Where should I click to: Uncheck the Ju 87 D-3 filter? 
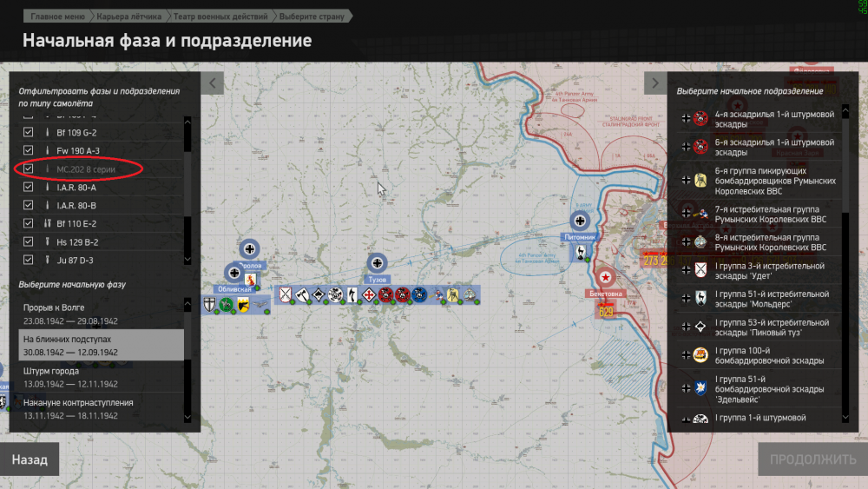[29, 259]
